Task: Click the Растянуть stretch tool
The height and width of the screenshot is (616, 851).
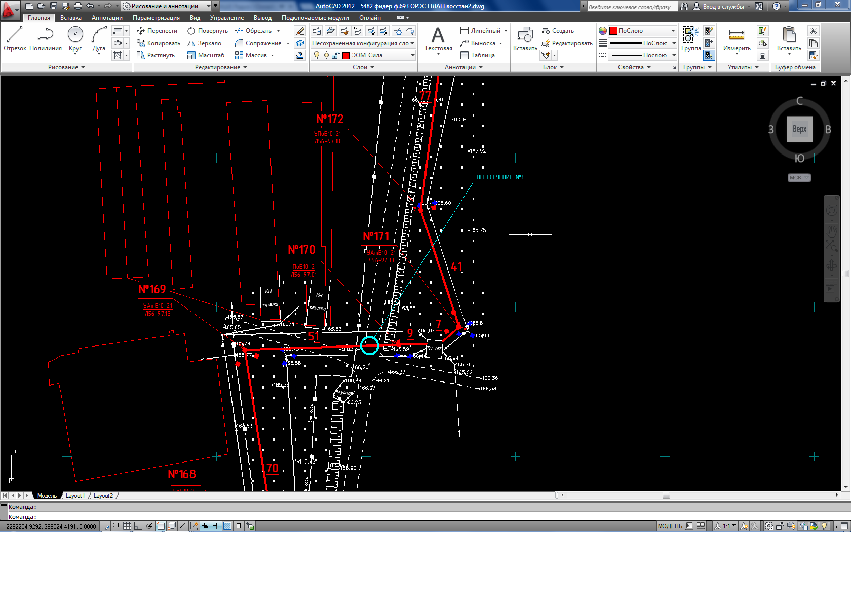Action: (x=156, y=55)
